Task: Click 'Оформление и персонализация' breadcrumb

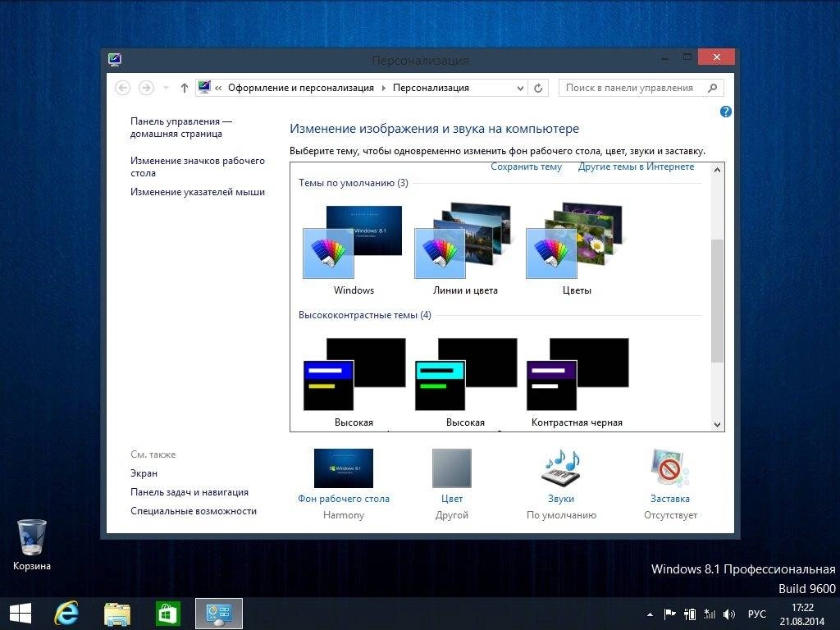Action: pyautogui.click(x=300, y=88)
